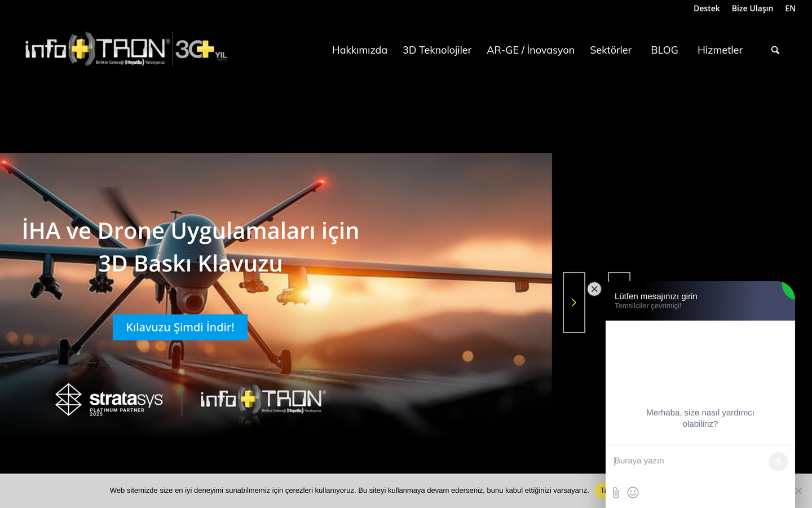
Task: Open the emoji picker in chat
Action: point(633,493)
